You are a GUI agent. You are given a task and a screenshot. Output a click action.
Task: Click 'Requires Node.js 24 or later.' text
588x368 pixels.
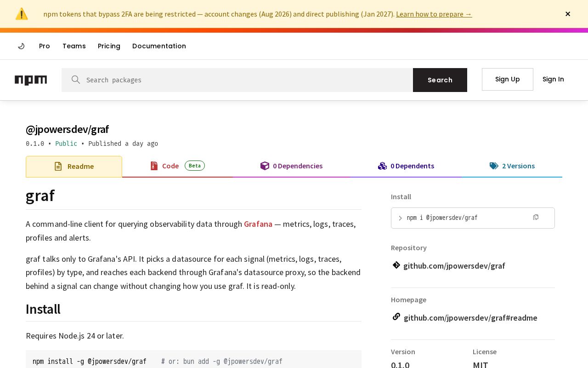tap(75, 336)
